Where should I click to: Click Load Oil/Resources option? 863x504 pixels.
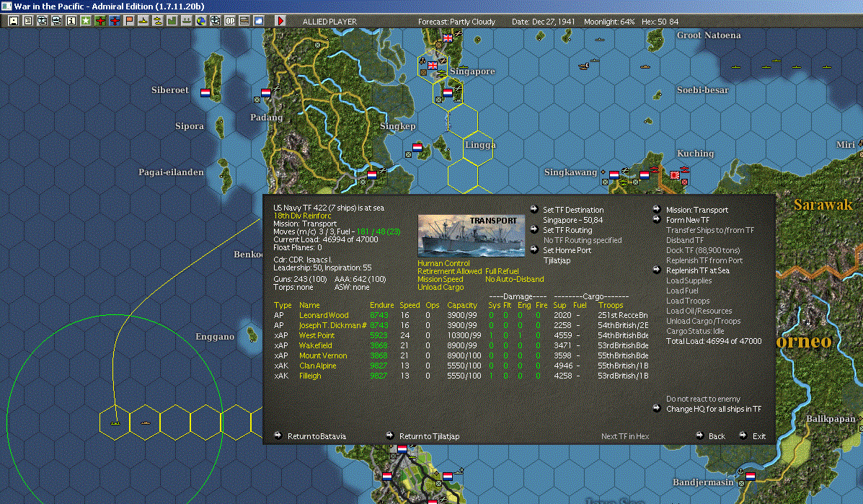click(x=699, y=311)
